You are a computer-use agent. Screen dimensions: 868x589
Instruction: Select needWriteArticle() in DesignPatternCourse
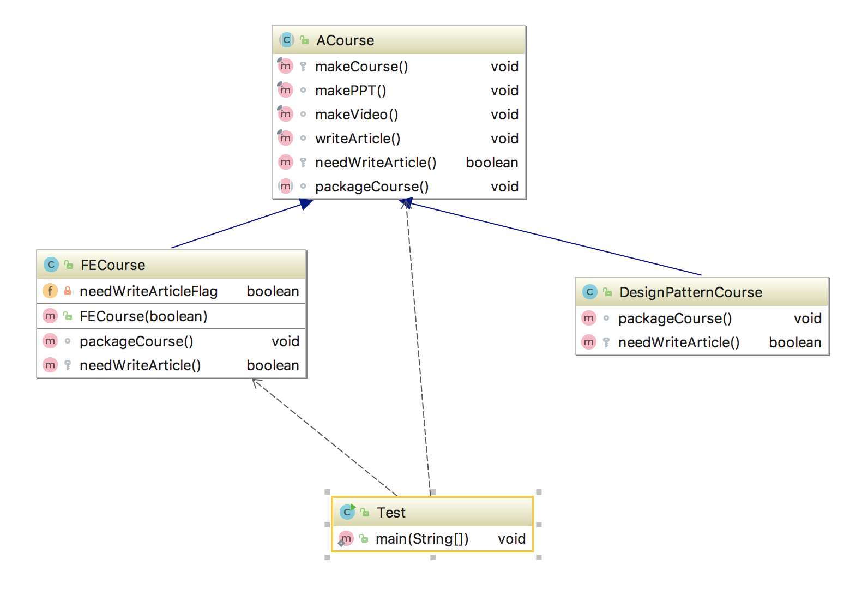pos(702,342)
